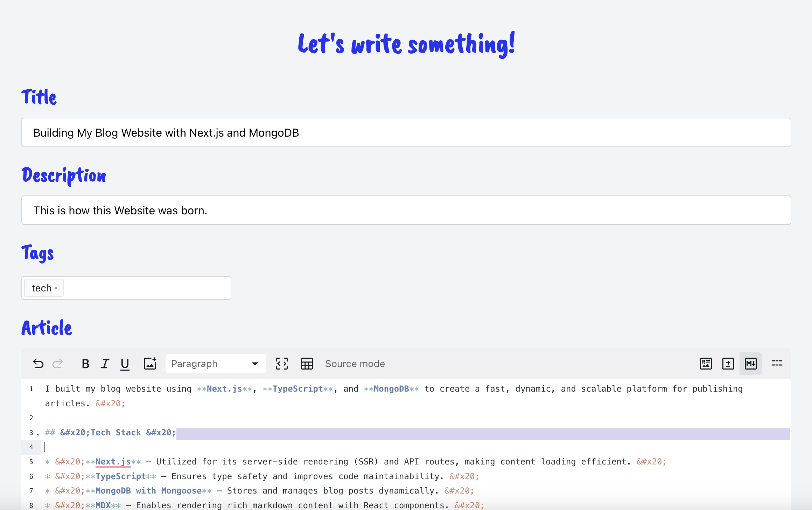This screenshot has width=812, height=510.
Task: Switch to diff view mode
Action: pos(728,364)
